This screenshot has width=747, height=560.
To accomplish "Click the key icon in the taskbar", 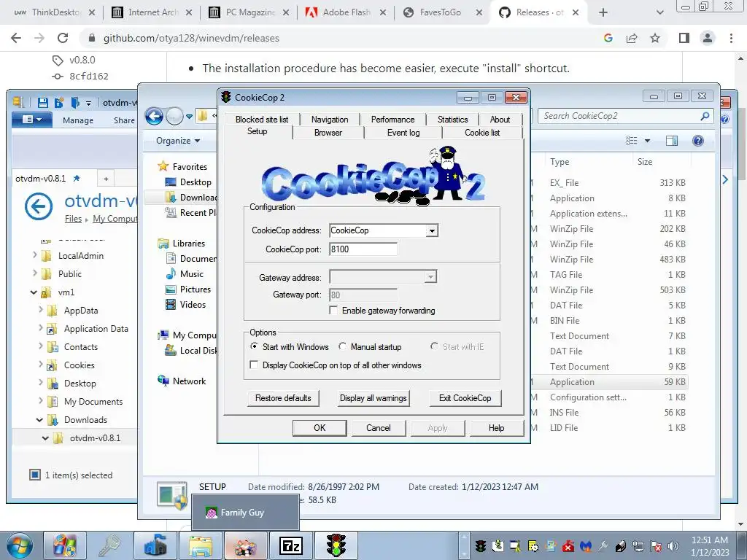I will (109, 545).
